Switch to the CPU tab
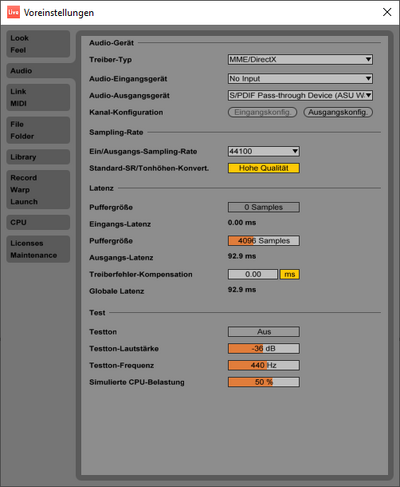The height and width of the screenshot is (487, 400). point(38,222)
